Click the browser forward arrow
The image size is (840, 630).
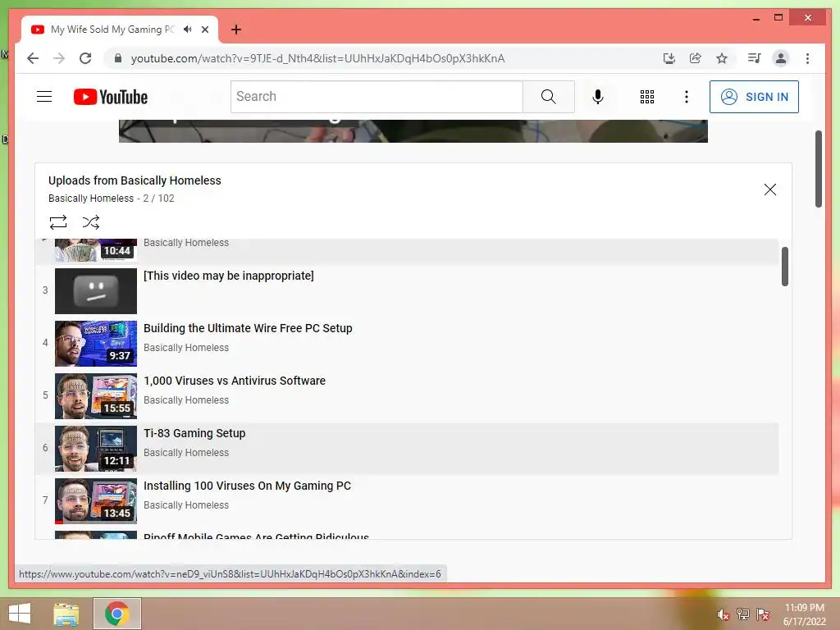[x=59, y=58]
